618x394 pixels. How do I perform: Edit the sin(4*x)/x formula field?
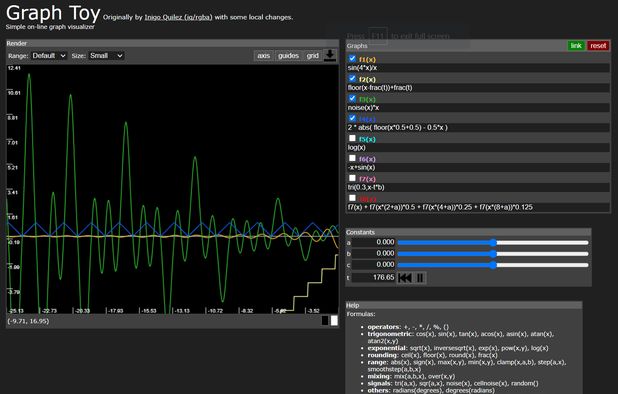478,68
